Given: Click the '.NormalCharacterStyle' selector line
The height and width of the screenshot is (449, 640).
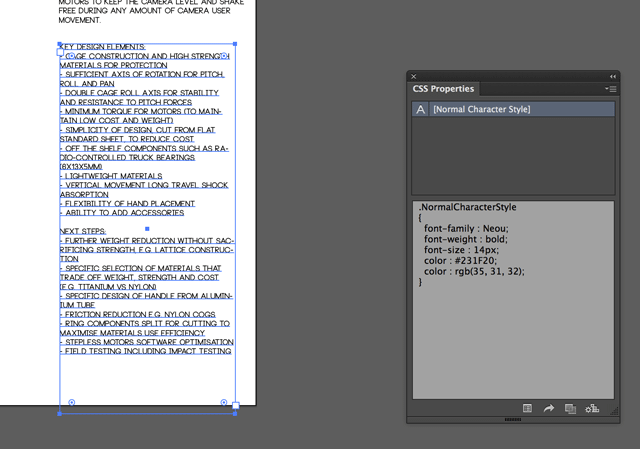Looking at the screenshot, I should (467, 207).
